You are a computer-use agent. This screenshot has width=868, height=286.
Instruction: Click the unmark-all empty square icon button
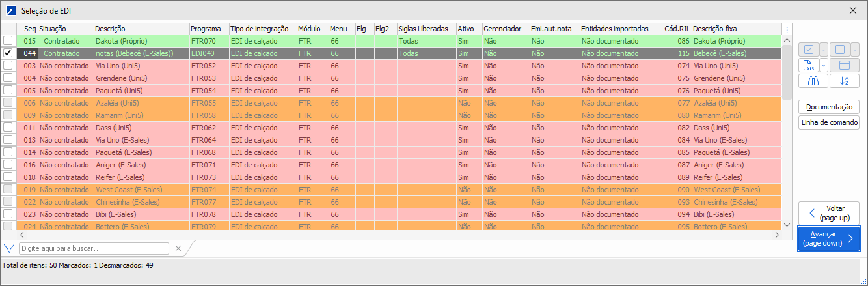839,50
